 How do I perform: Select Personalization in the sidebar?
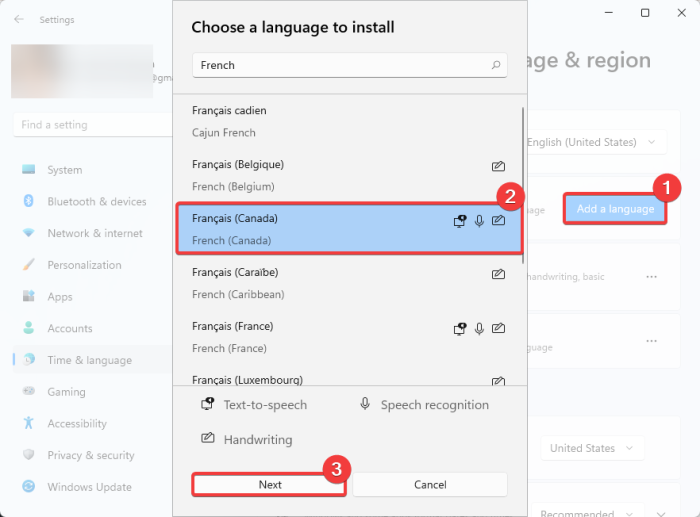tap(84, 265)
